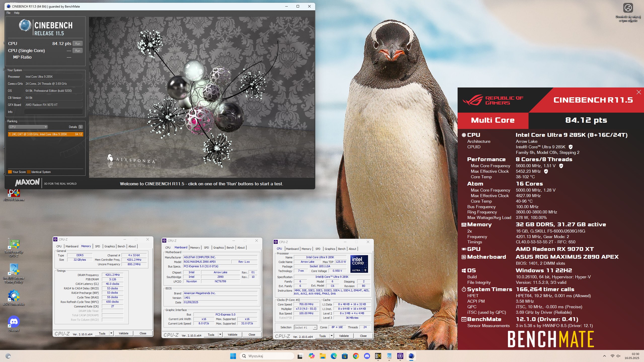Viewport: 644px width, 362px height.
Task: Open BenchMate from taskbar
Action: point(378,356)
